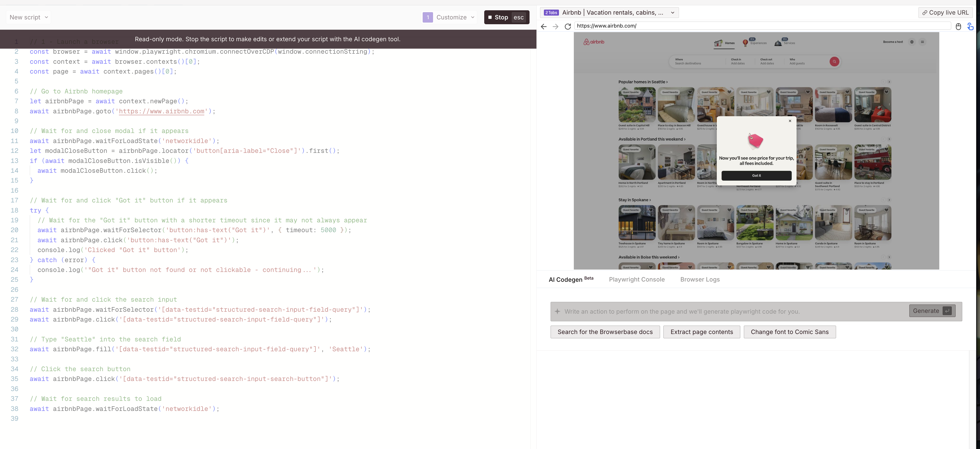Click the browser back arrow
Image resolution: width=980 pixels, height=449 pixels.
click(544, 26)
